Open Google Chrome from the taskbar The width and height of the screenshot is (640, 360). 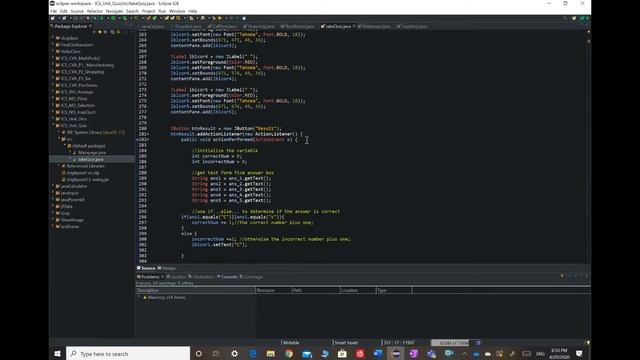(x=289, y=353)
